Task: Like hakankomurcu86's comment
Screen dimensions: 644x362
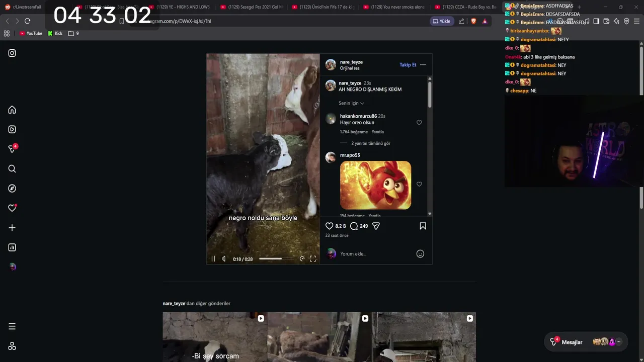Action: tap(419, 123)
